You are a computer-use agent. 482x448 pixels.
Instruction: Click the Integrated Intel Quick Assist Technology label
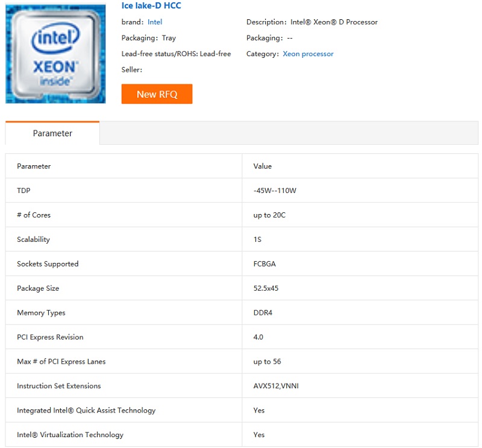86,411
